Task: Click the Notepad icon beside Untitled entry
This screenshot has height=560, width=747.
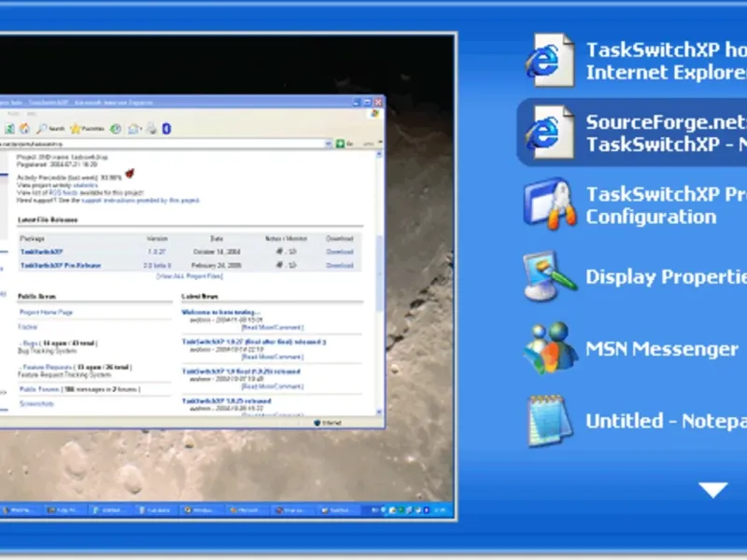Action: [550, 421]
